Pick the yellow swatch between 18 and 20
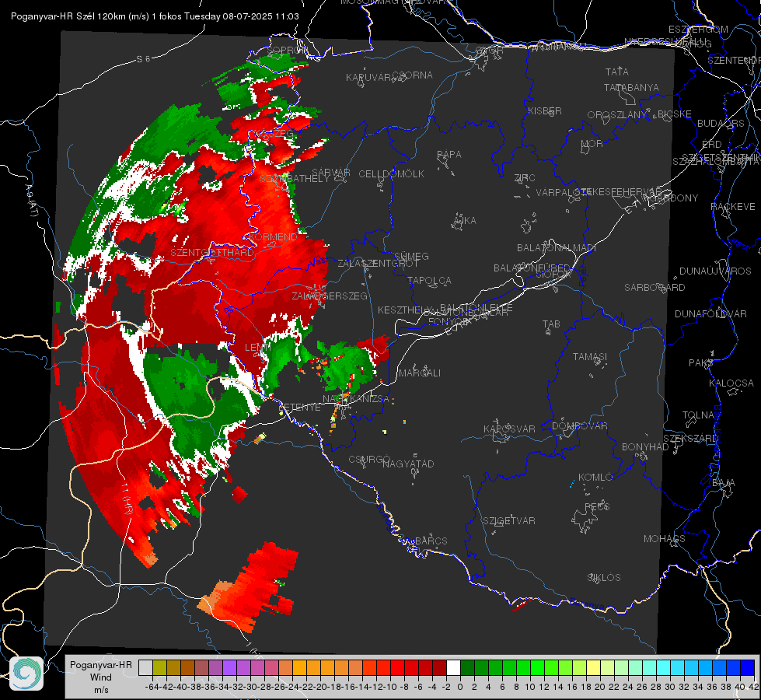The image size is (761, 700). coord(593,667)
